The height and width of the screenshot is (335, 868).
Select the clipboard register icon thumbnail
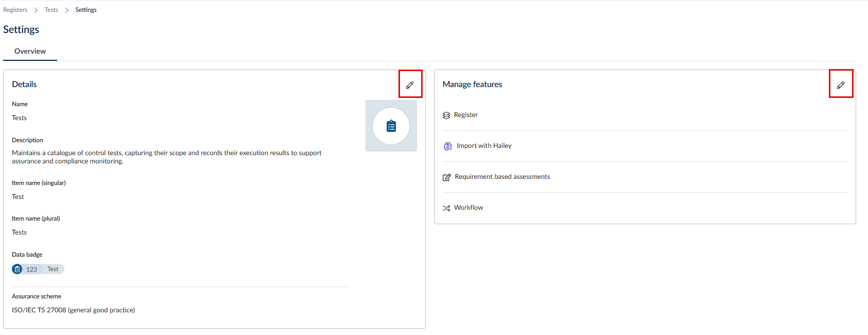tap(391, 126)
